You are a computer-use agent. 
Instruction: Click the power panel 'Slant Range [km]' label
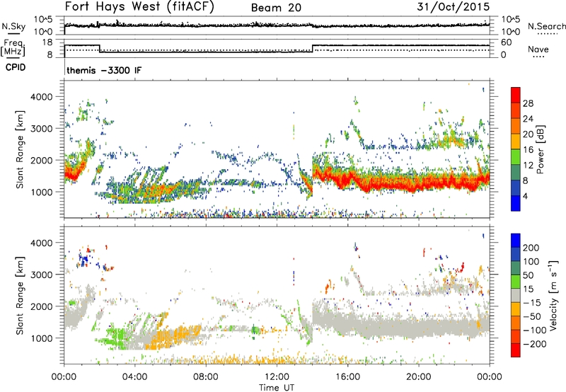[20, 149]
